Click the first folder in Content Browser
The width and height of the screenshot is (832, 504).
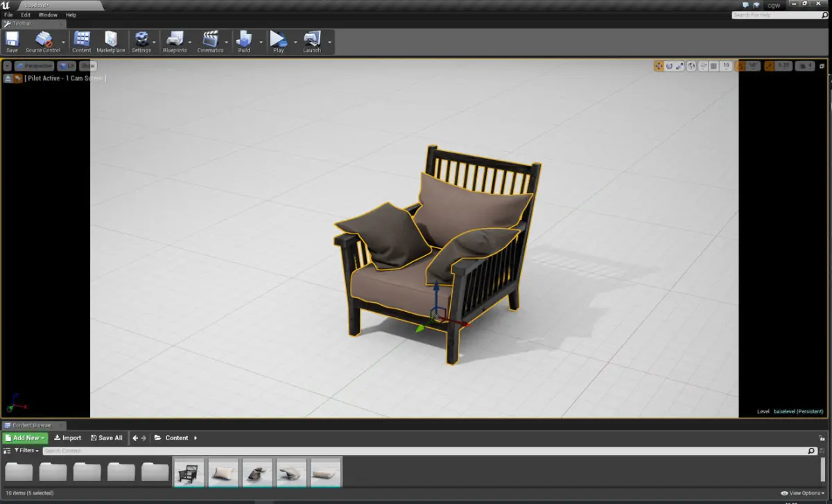(x=19, y=472)
